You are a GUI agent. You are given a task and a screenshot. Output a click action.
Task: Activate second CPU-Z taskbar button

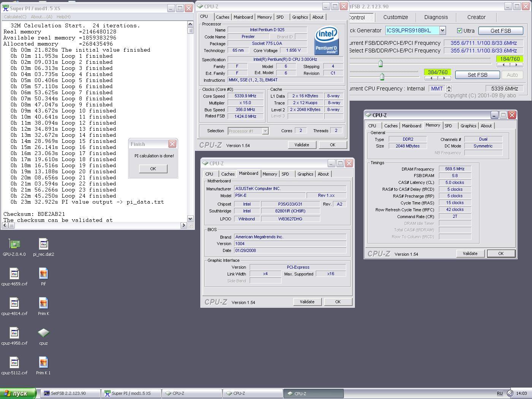click(253, 393)
